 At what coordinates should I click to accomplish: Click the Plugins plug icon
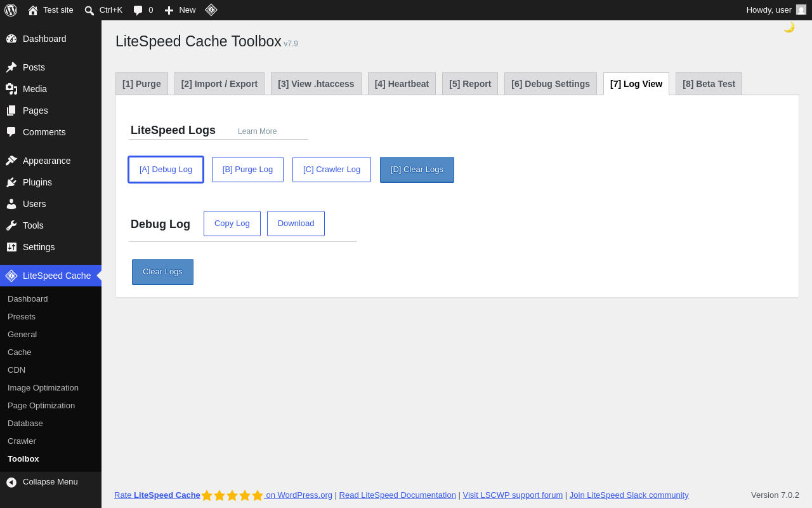point(11,182)
